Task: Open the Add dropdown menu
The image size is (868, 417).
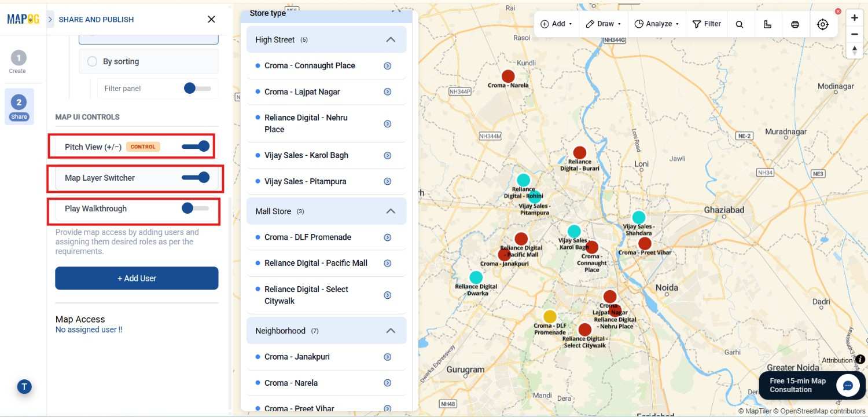Action: [x=556, y=24]
